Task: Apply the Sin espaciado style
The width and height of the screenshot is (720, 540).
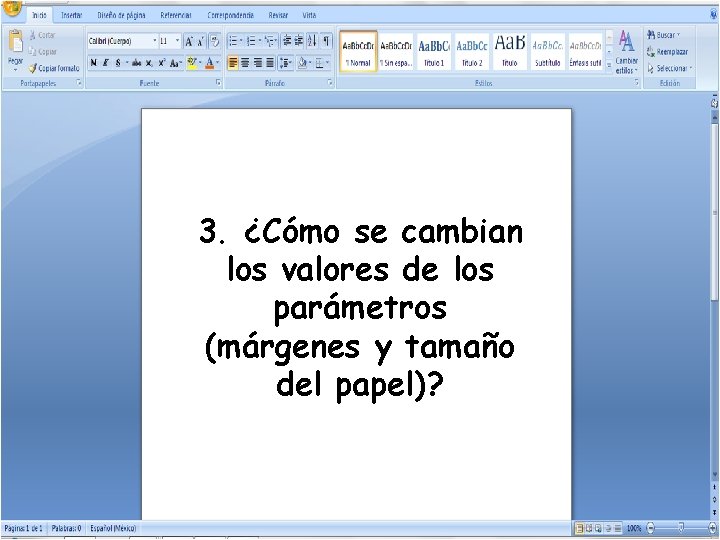Action: tap(396, 51)
